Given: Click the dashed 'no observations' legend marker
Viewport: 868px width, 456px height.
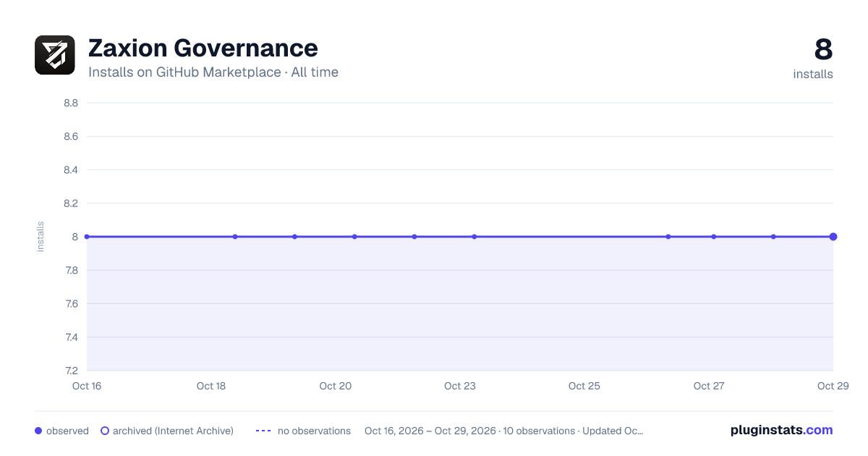Looking at the screenshot, I should coord(263,431).
